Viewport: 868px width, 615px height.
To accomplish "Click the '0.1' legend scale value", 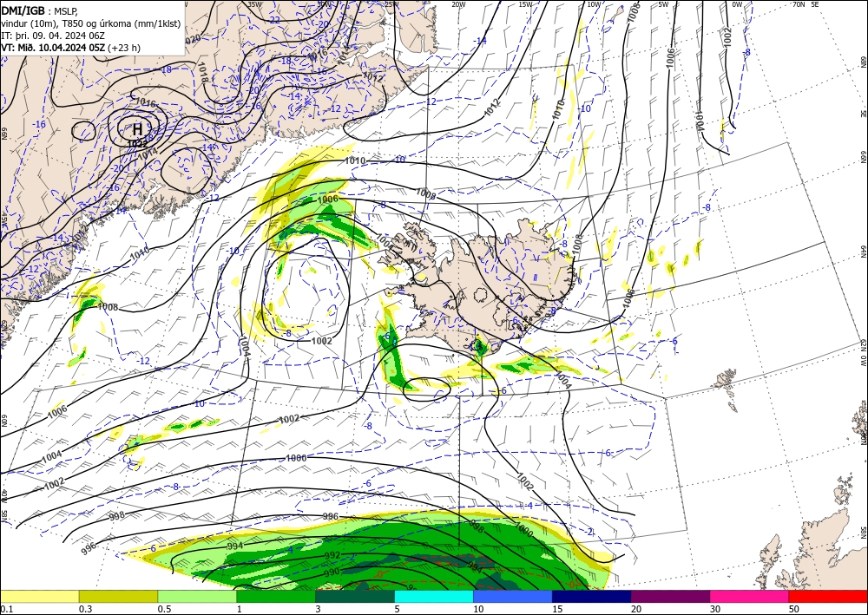I will (x=5, y=609).
